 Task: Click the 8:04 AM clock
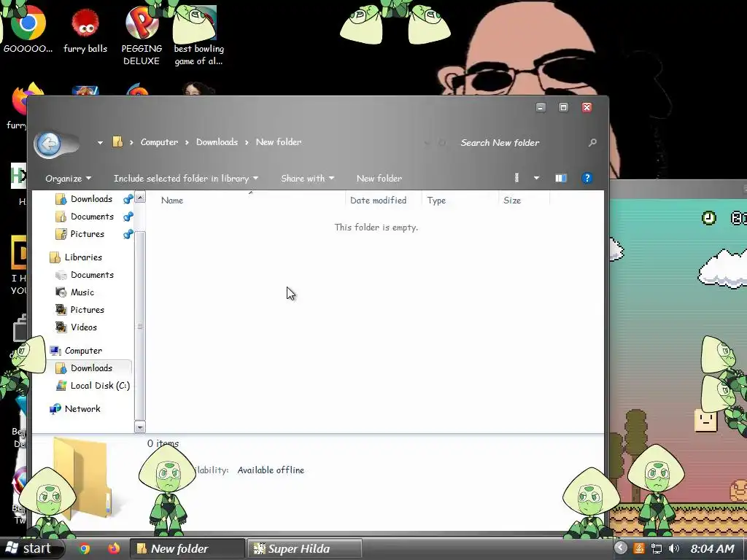712,548
